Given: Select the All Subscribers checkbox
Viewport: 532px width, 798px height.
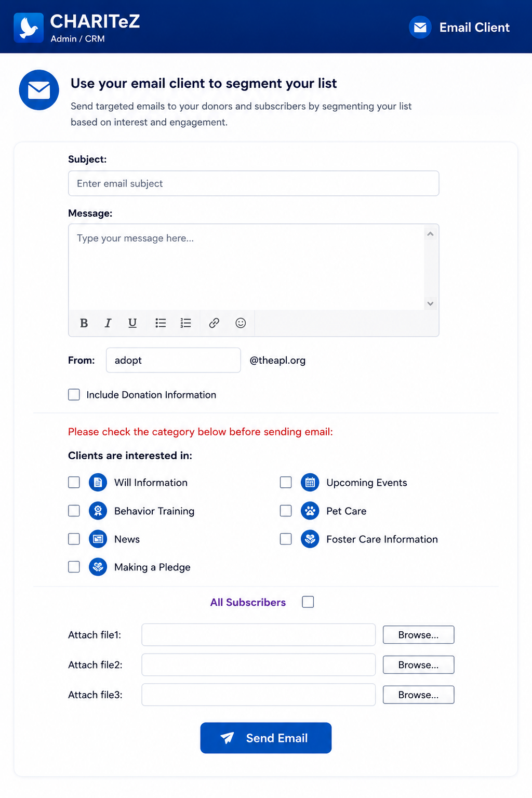Looking at the screenshot, I should coord(308,602).
